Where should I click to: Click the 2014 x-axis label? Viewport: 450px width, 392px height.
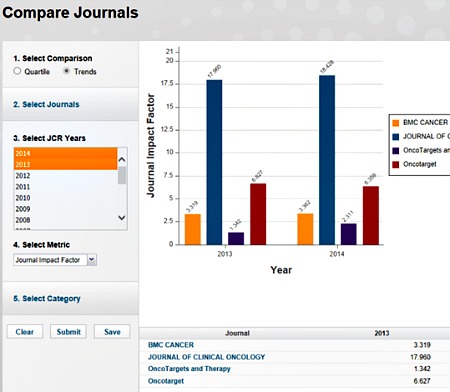[337, 254]
